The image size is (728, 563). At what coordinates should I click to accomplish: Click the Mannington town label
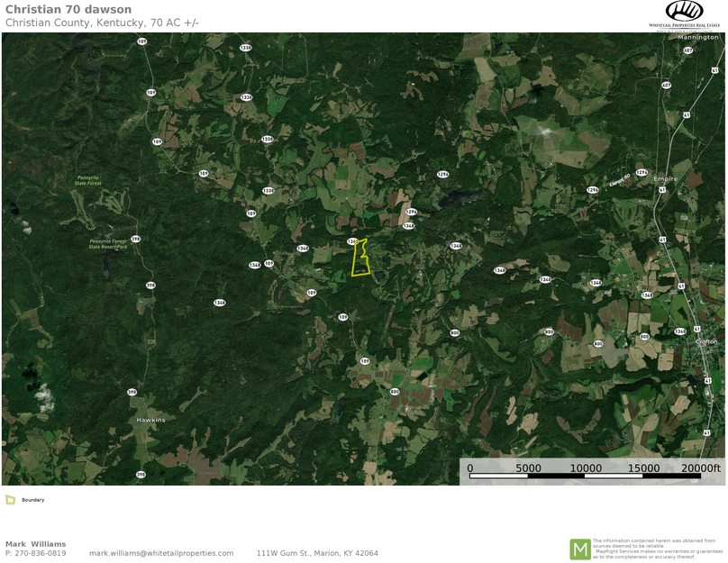coord(698,37)
